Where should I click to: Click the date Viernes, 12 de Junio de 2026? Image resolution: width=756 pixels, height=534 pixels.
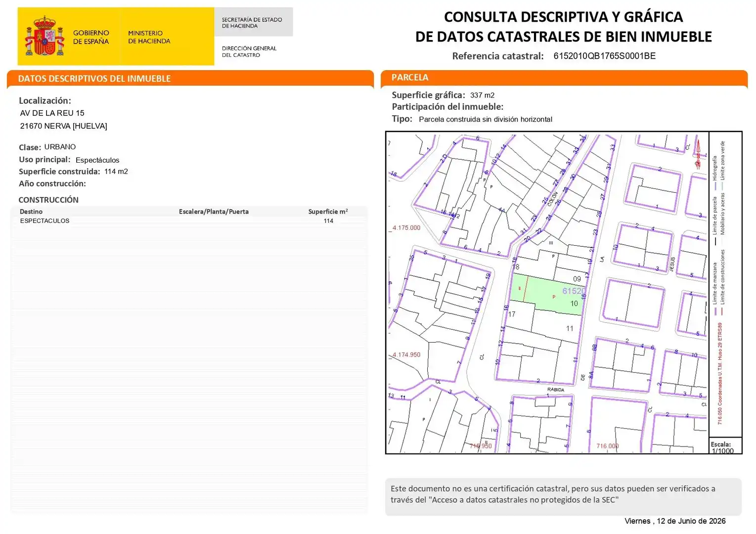675,521
